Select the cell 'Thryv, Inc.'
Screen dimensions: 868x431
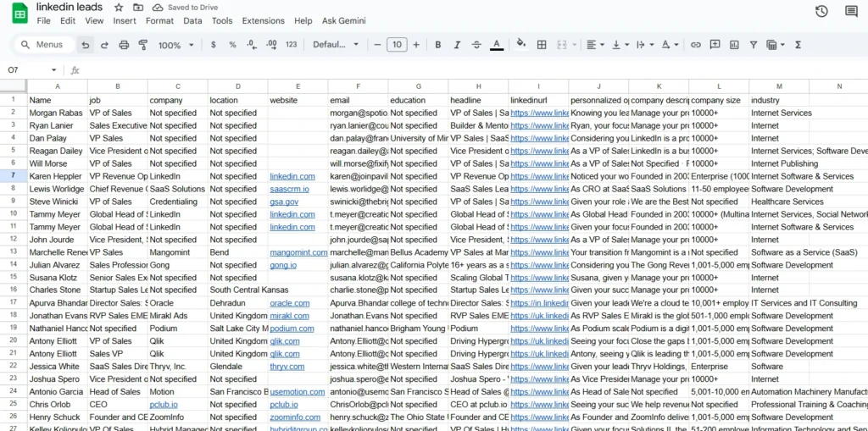tap(178, 367)
